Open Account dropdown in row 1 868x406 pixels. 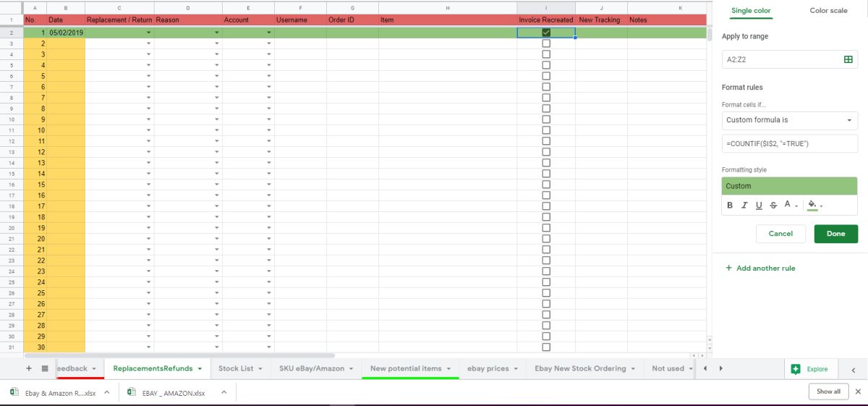(269, 33)
